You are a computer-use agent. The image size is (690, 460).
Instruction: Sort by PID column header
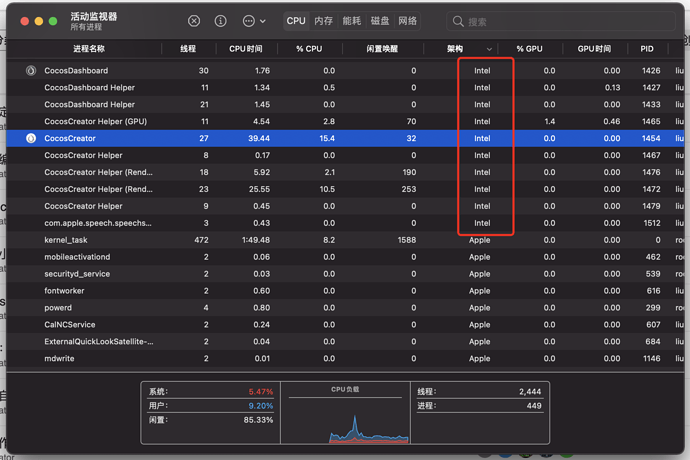[647, 49]
